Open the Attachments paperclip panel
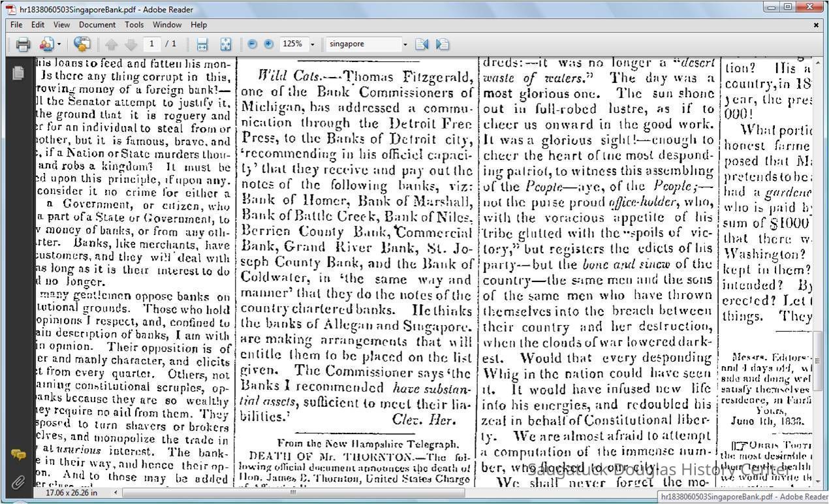This screenshot has width=829, height=504. click(x=18, y=482)
